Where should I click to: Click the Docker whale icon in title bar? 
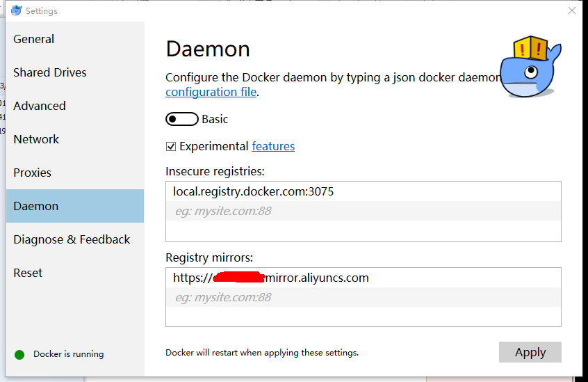coord(16,10)
